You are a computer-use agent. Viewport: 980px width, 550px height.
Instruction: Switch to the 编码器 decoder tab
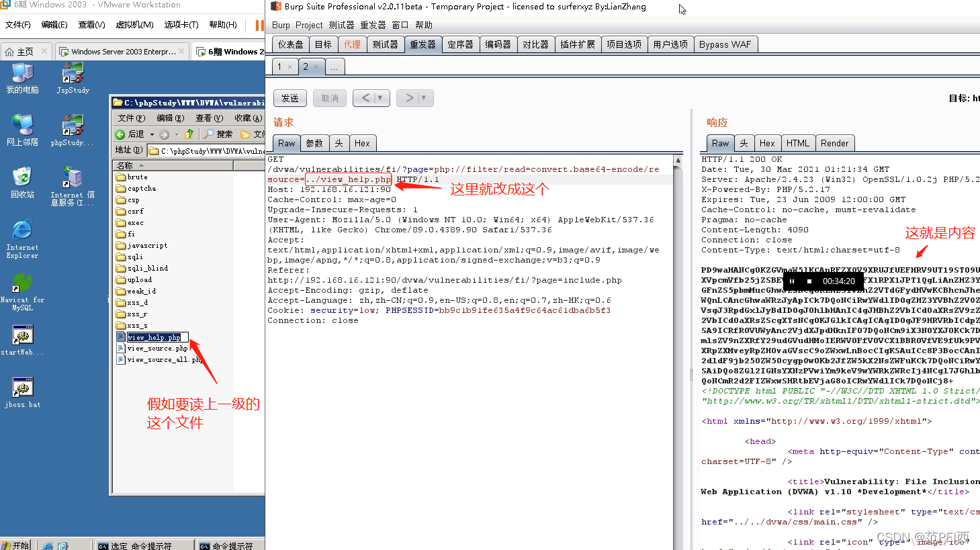(498, 44)
